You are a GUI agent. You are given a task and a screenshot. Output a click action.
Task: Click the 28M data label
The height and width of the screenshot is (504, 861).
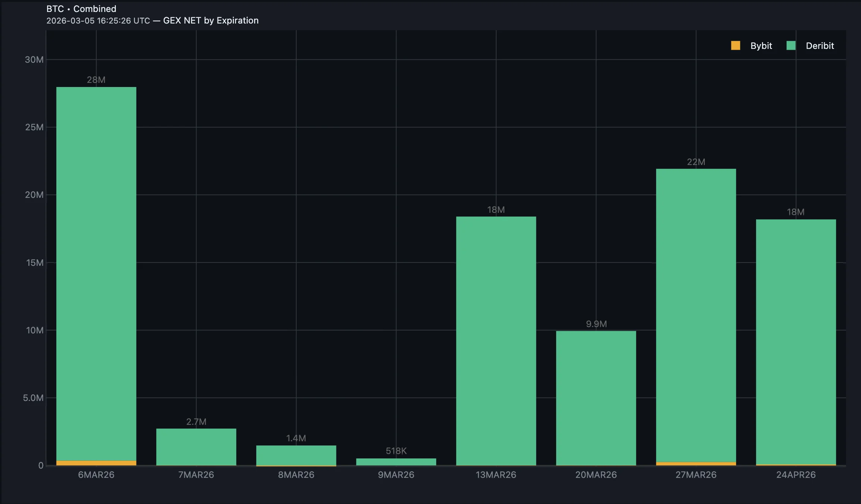click(x=96, y=80)
